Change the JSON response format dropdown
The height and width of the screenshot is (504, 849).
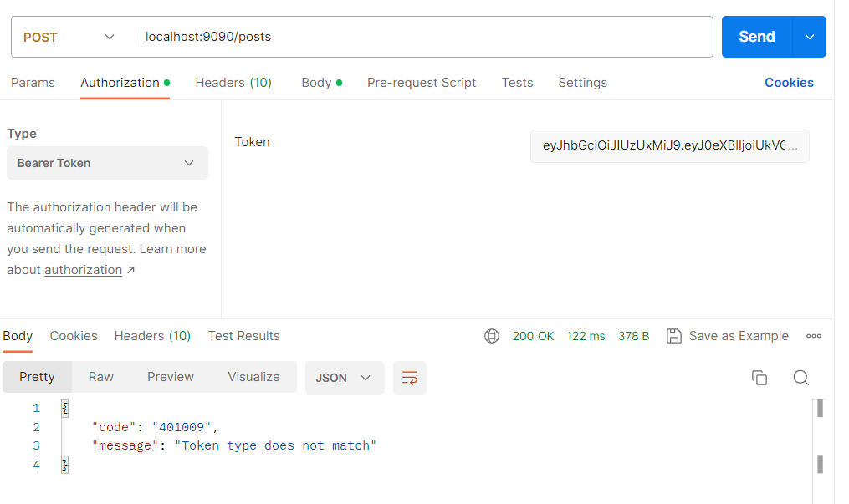pyautogui.click(x=345, y=378)
